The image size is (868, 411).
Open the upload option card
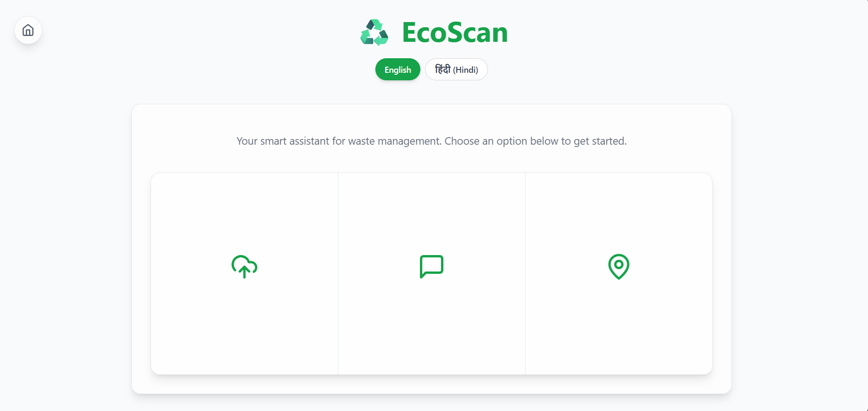244,273
